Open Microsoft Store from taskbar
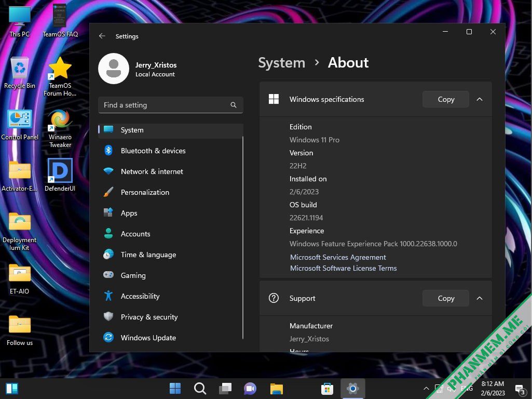The height and width of the screenshot is (399, 532). pyautogui.click(x=327, y=389)
